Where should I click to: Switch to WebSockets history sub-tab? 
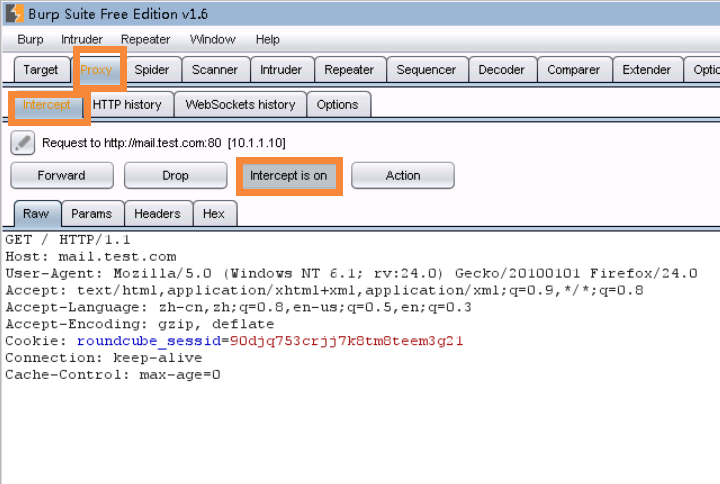pyautogui.click(x=240, y=105)
